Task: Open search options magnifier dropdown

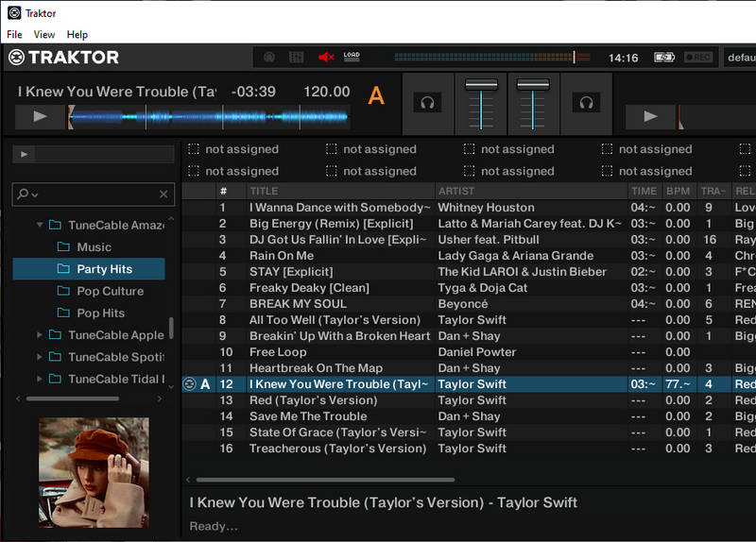Action: pos(26,194)
